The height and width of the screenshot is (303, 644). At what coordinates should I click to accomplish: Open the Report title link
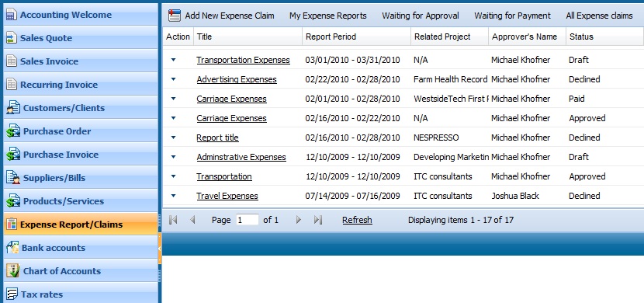tap(218, 138)
